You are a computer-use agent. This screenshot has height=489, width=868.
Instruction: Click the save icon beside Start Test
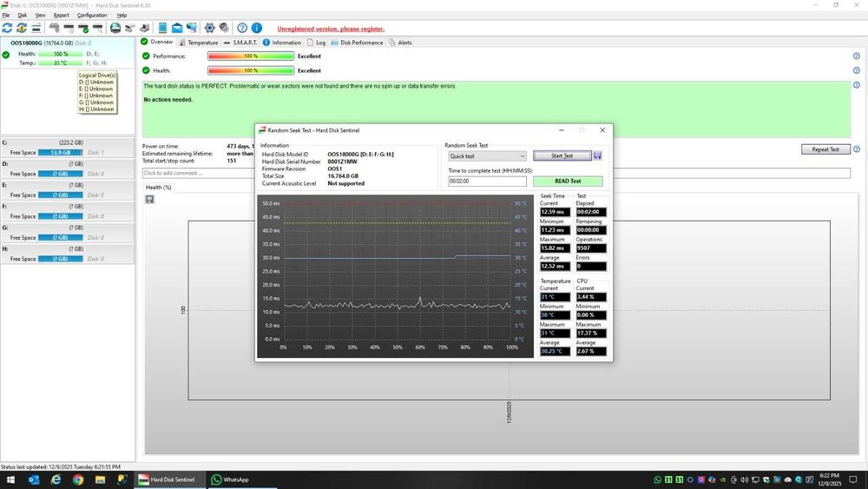598,156
